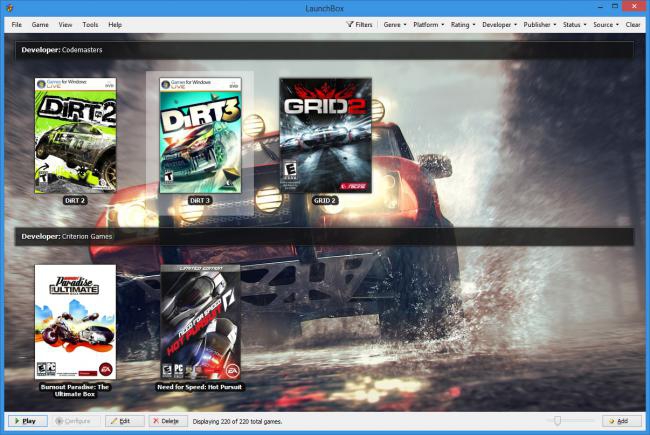
Task: Click the DiRT 2 title label
Action: (x=75, y=200)
